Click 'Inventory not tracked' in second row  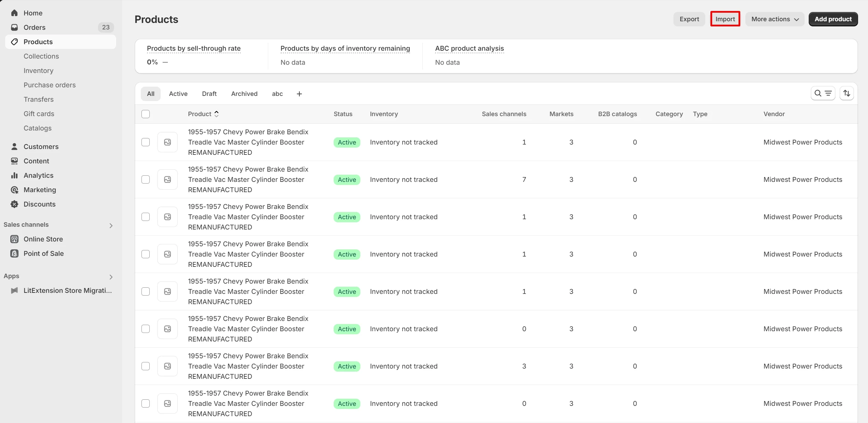click(x=404, y=179)
